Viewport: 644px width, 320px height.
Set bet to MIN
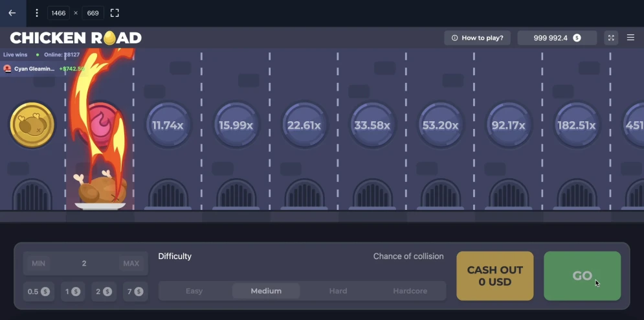pos(39,264)
